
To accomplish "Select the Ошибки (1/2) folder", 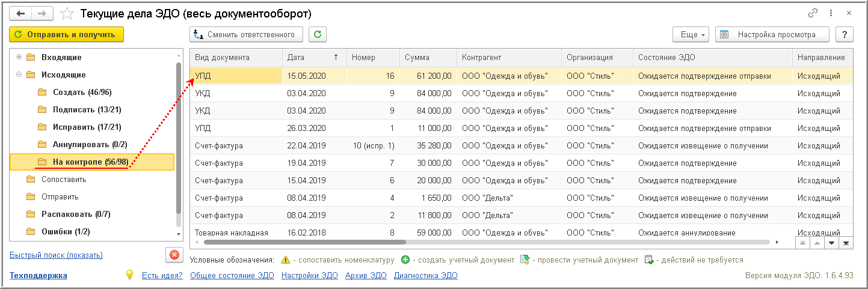I will [66, 231].
